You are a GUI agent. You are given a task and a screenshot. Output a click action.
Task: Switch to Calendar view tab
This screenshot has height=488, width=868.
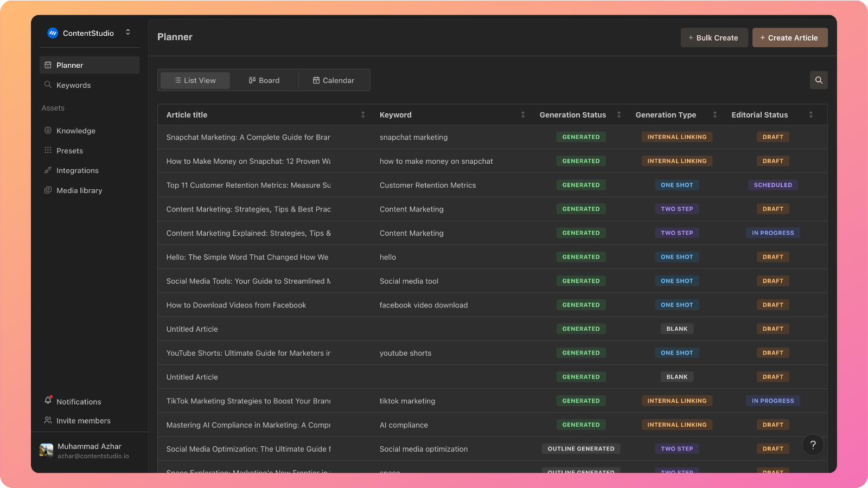click(334, 80)
